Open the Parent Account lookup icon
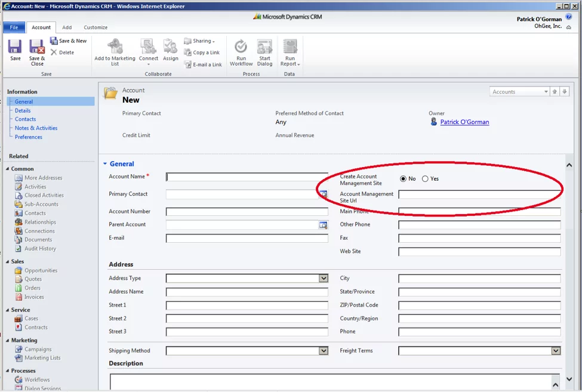582x392 pixels. pyautogui.click(x=324, y=225)
